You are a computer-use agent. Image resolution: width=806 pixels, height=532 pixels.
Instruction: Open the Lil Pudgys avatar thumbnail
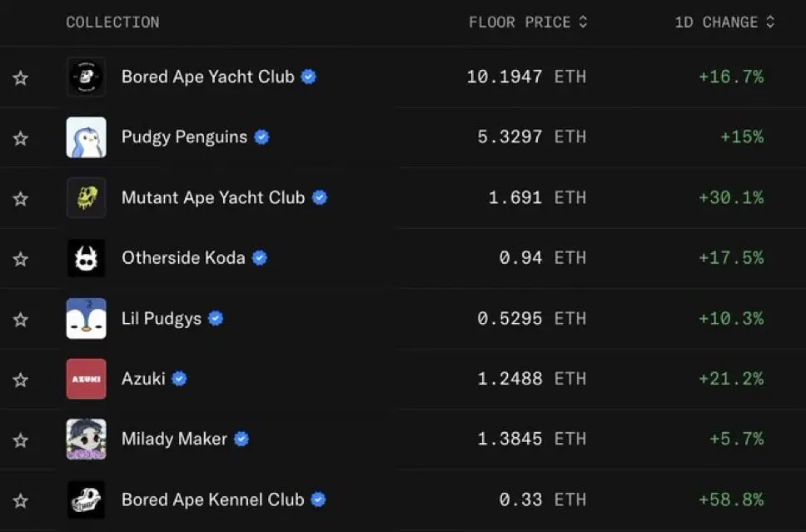[87, 319]
